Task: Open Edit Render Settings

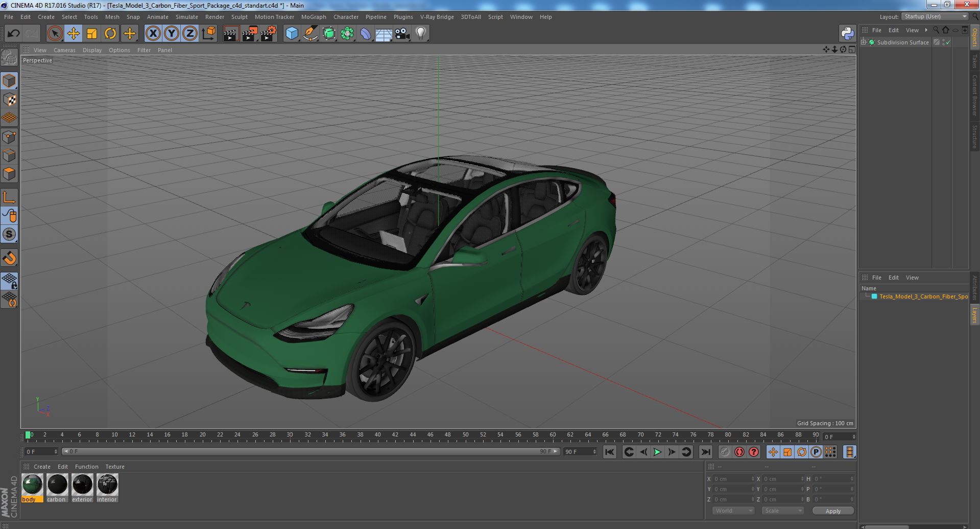Action: 269,34
